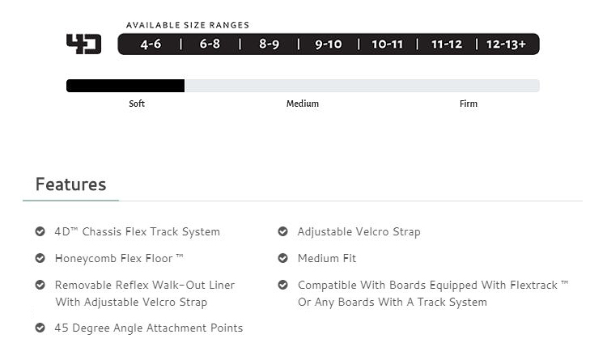Click checkmark icon beside 4D Chassis Flex Track System
This screenshot has width=607, height=364.
point(40,231)
